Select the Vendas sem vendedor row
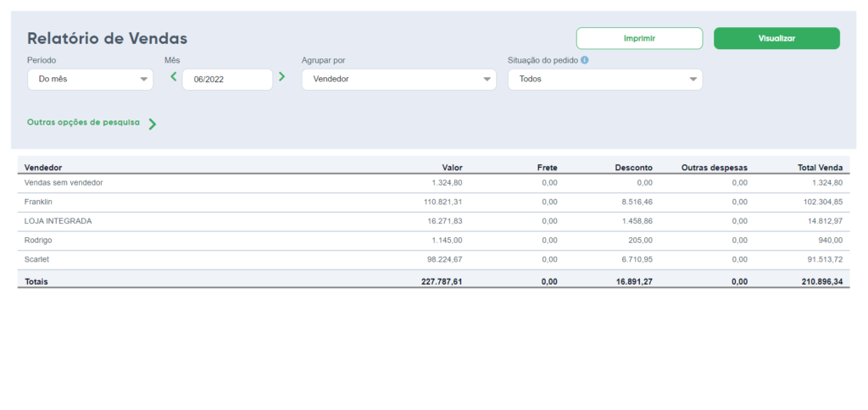Viewport: 868px width, 410px height. 433,183
